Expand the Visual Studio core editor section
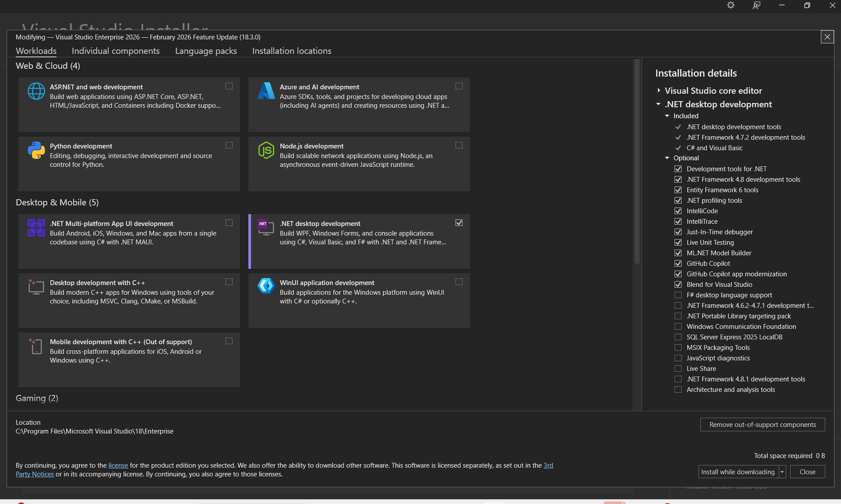Screen dimensions: 841x504 659,90
